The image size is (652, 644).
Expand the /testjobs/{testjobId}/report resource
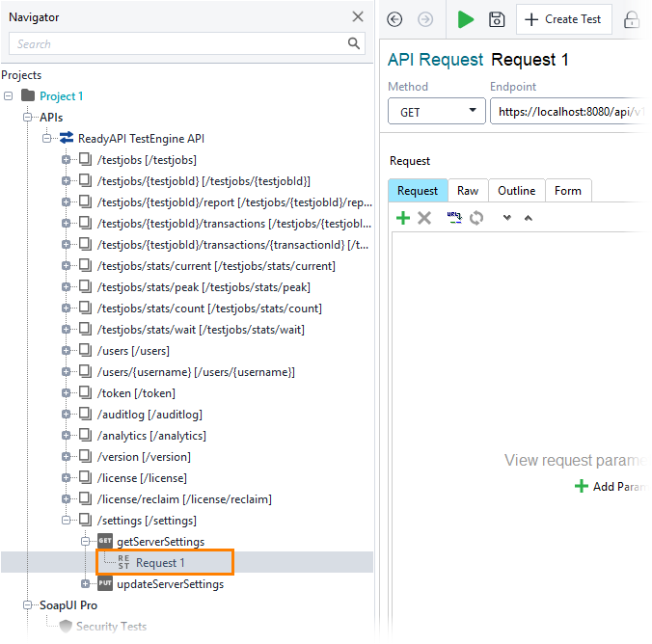[x=66, y=202]
